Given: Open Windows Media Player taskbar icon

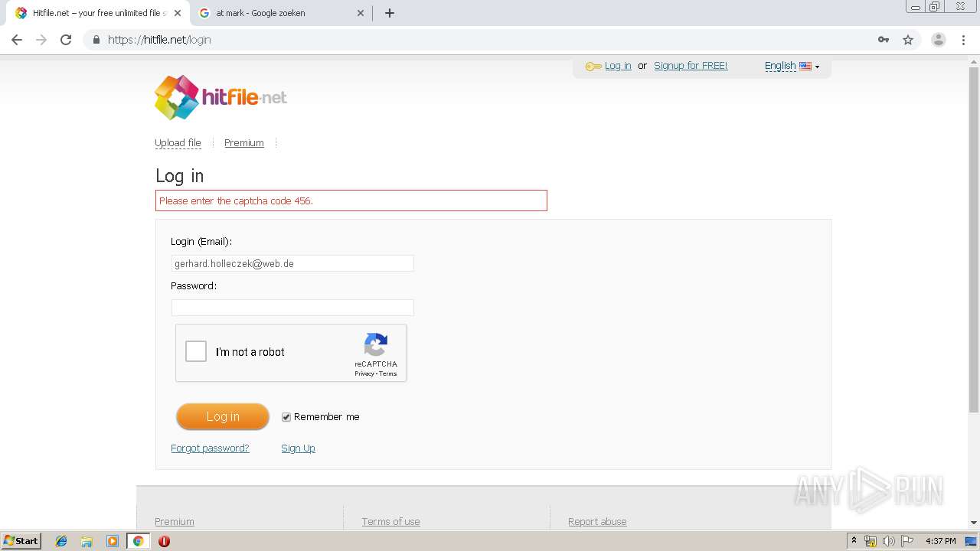Looking at the screenshot, I should pyautogui.click(x=113, y=541).
